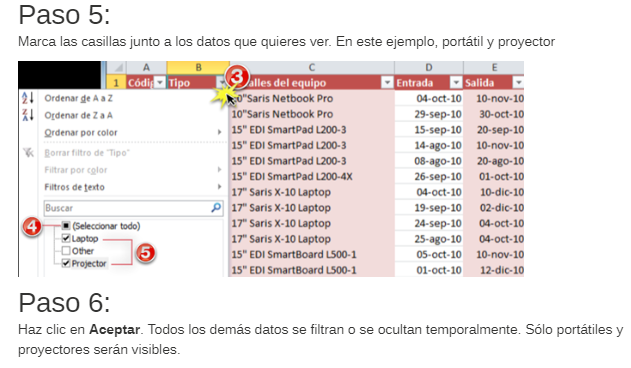Click the date cell 01-oct-10 beside 12-dic-10
Image resolution: width=631 pixels, height=368 pixels.
coord(429,270)
